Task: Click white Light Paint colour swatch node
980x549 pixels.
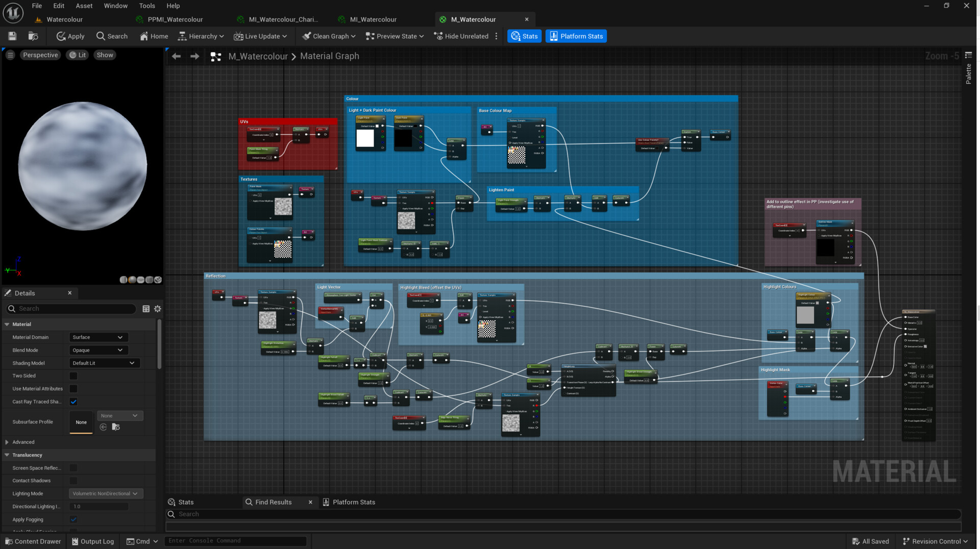Action: click(365, 138)
